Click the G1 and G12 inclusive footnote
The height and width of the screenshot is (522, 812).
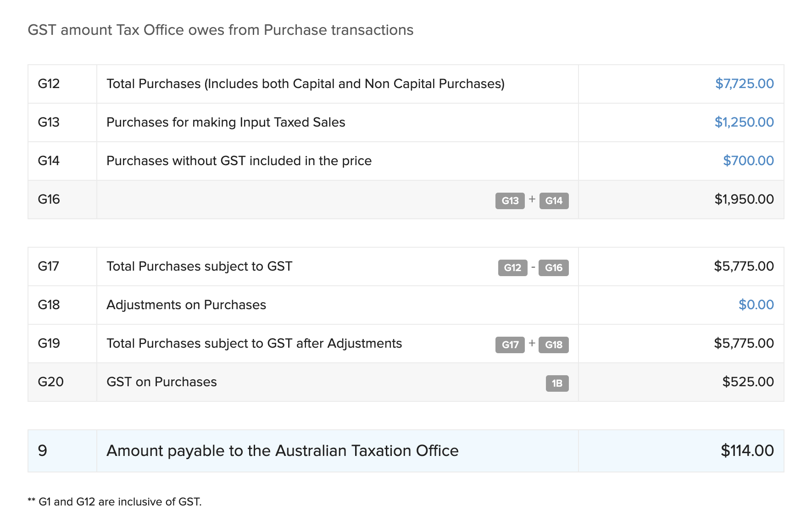tap(115, 501)
